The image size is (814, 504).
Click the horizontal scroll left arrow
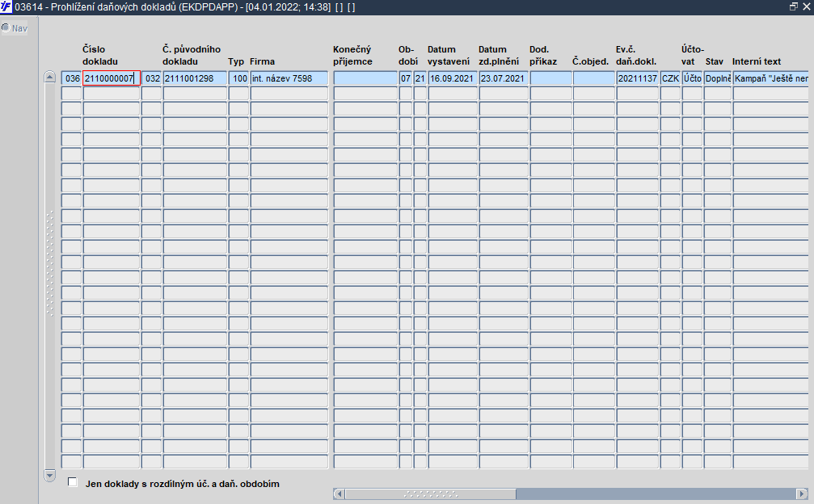point(339,493)
